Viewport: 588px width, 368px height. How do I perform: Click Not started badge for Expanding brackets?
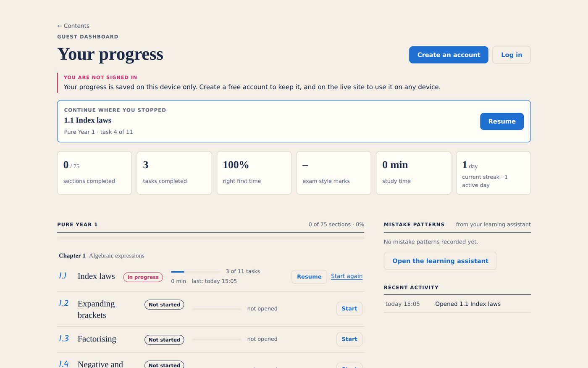pyautogui.click(x=164, y=304)
